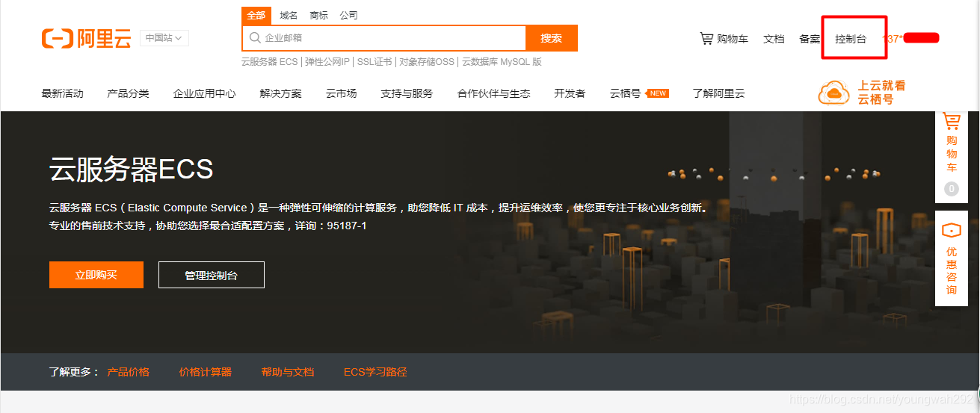Screen dimensions: 980x413
Task: Open the 备案 link in header
Action: pos(810,39)
